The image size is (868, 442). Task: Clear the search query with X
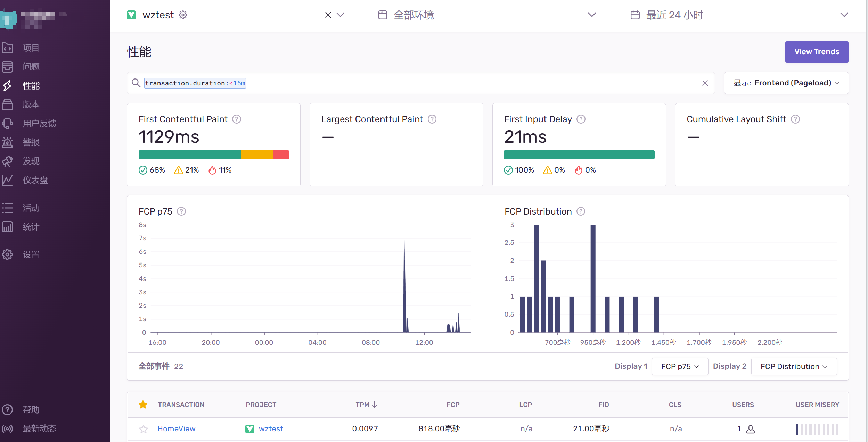coord(705,83)
